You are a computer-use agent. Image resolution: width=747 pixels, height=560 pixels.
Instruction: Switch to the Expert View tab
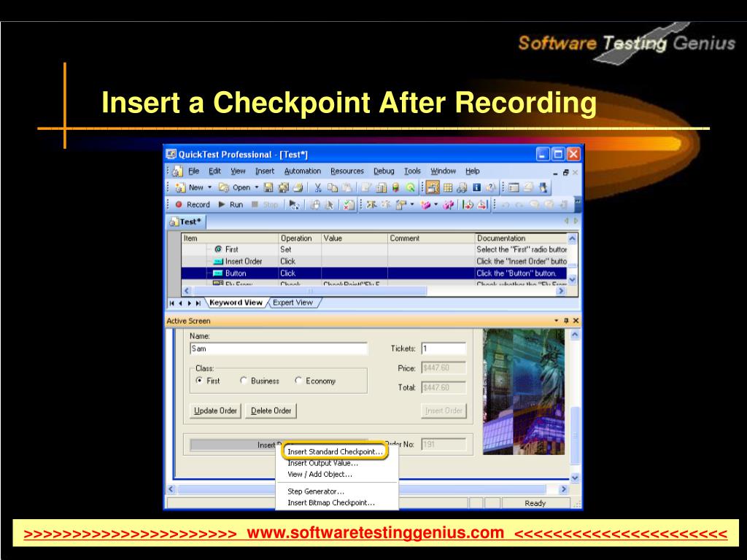(293, 303)
